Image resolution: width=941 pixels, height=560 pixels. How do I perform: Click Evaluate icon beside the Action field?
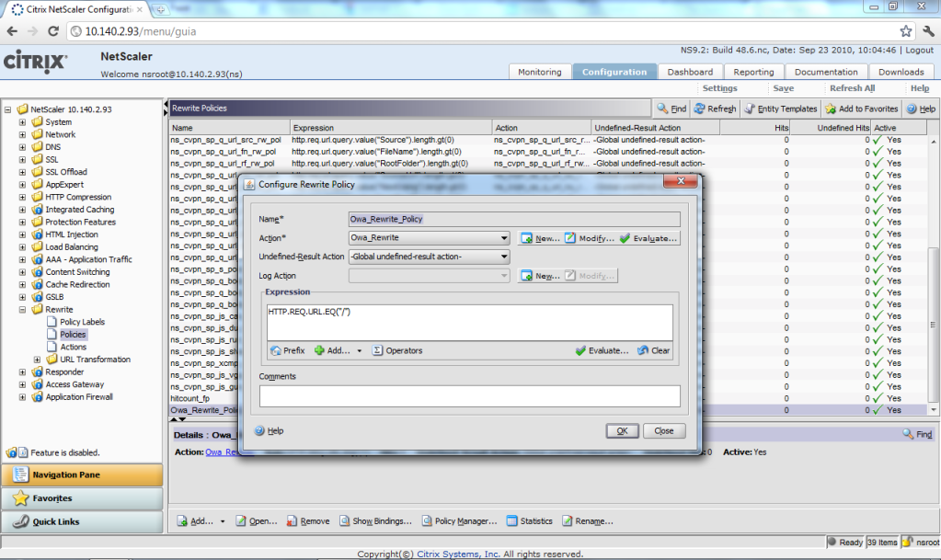(x=625, y=238)
